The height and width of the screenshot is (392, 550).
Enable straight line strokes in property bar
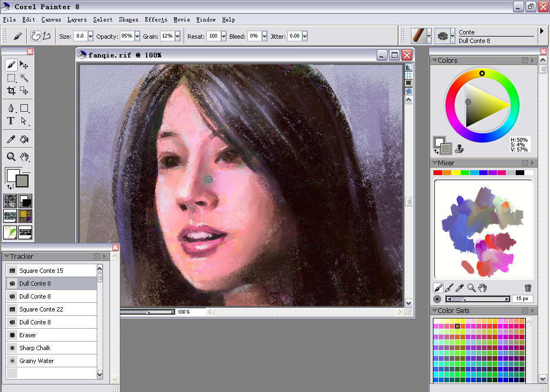click(x=47, y=36)
